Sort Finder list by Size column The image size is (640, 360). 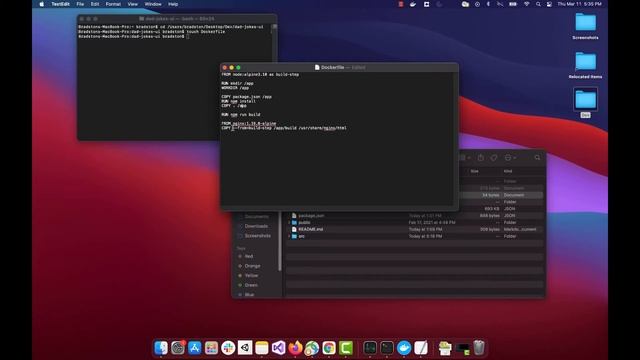point(474,171)
